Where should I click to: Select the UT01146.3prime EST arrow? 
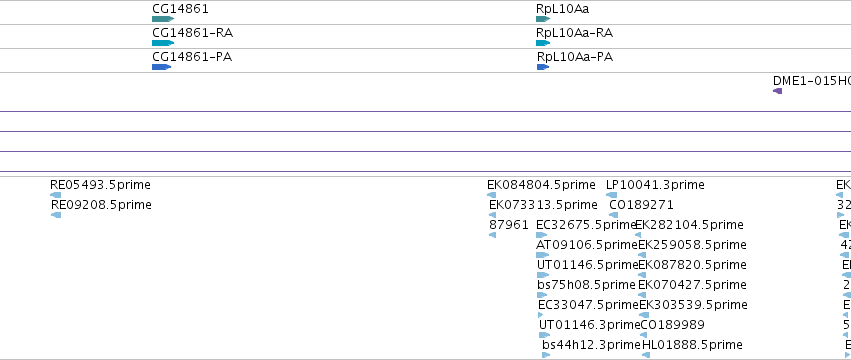pos(544,335)
